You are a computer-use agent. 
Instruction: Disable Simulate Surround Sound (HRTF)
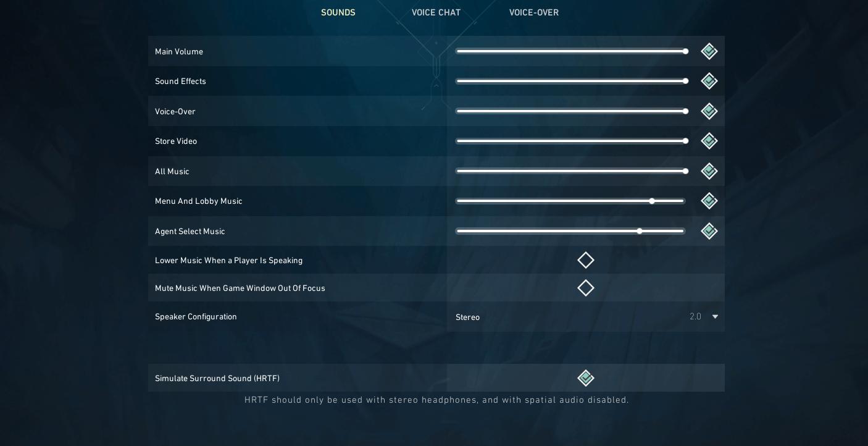pyautogui.click(x=586, y=378)
